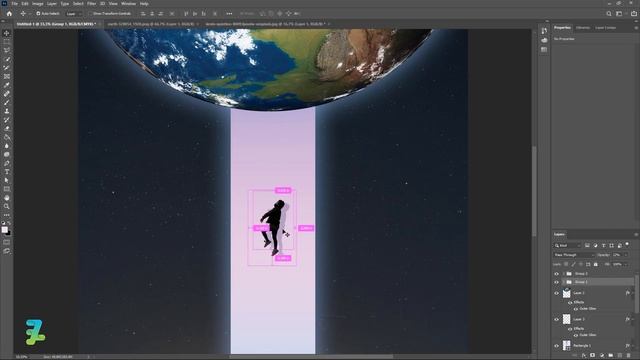
Task: Select the Clone Stamp tool
Action: tap(7, 111)
